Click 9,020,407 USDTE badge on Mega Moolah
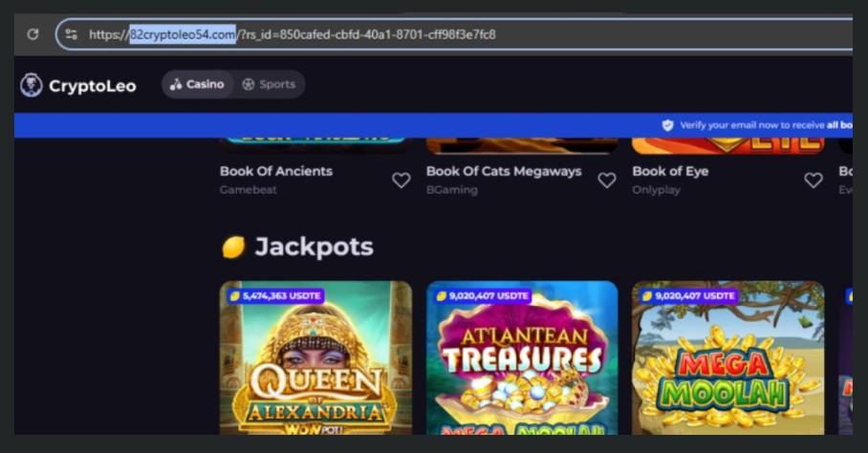The image size is (868, 453). click(688, 296)
